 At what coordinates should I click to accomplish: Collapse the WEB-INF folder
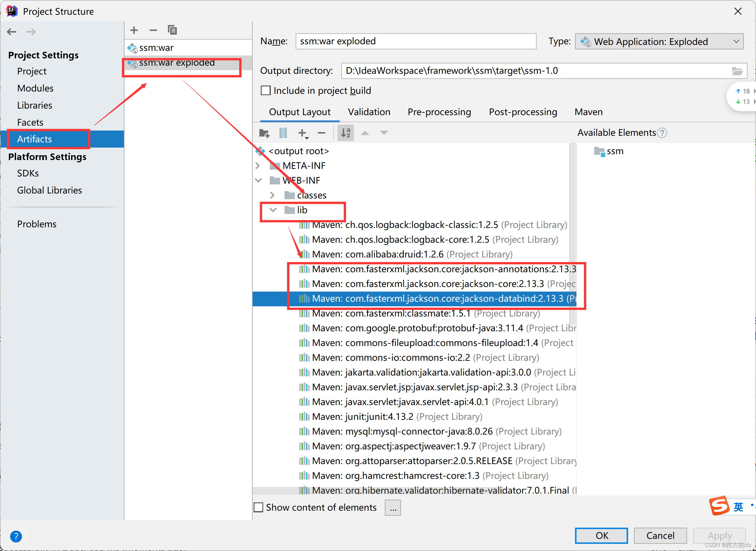[x=259, y=180]
